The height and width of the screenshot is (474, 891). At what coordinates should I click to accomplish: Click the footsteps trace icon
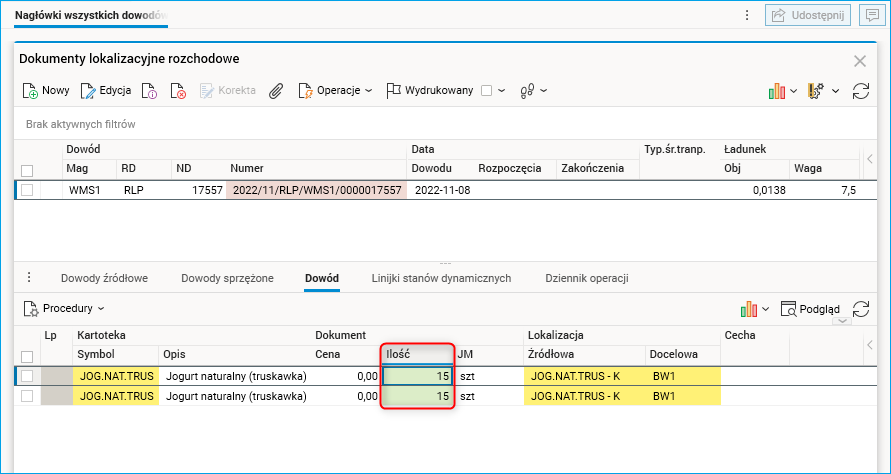tap(527, 91)
